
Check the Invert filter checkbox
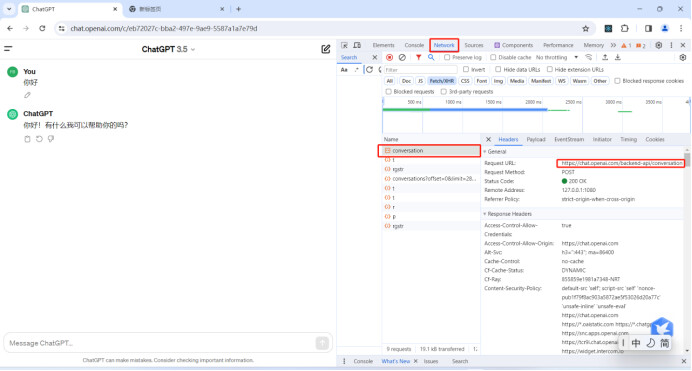tap(466, 69)
